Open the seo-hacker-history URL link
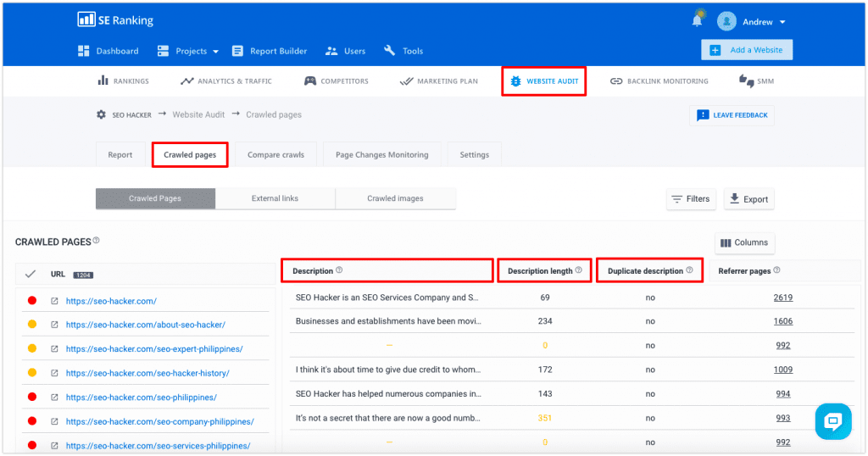The image size is (868, 456). [147, 373]
